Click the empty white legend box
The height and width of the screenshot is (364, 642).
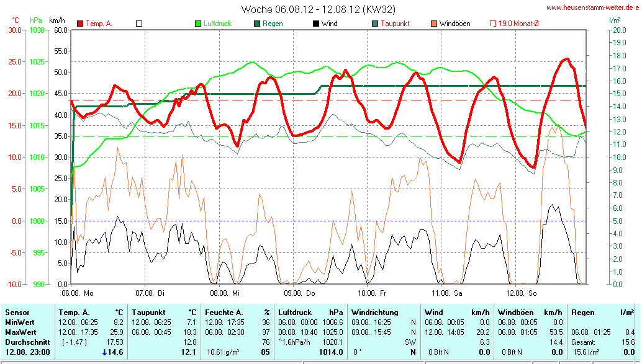[x=139, y=24]
